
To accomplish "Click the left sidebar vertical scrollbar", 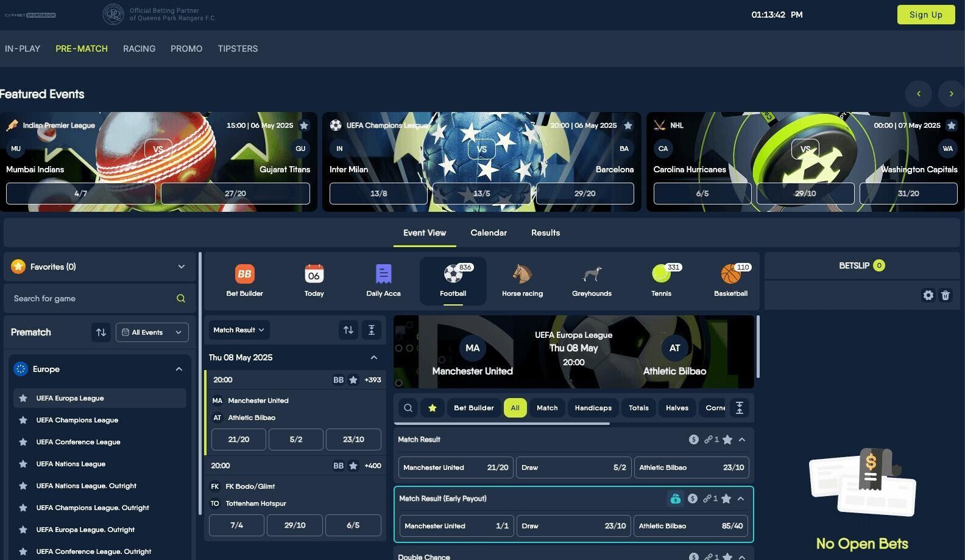I will (200, 383).
